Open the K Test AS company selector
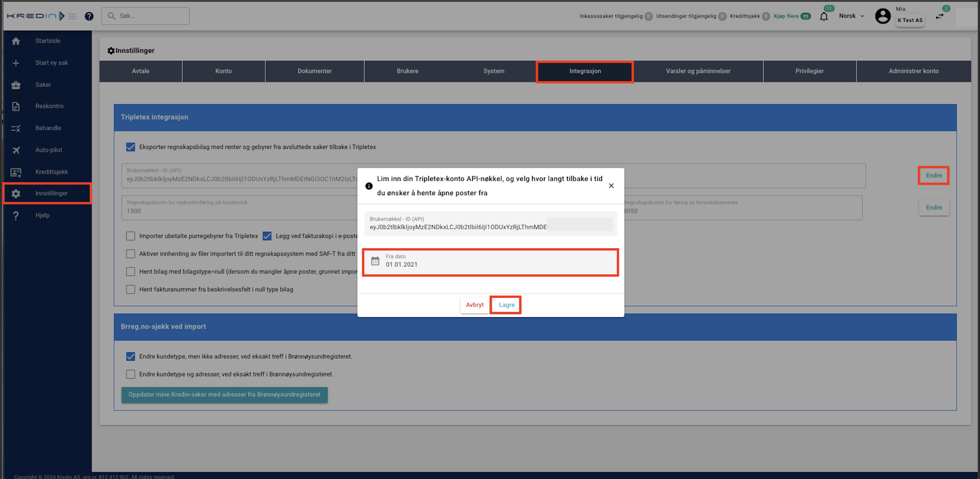Viewport: 980px width, 479px height. [x=910, y=20]
